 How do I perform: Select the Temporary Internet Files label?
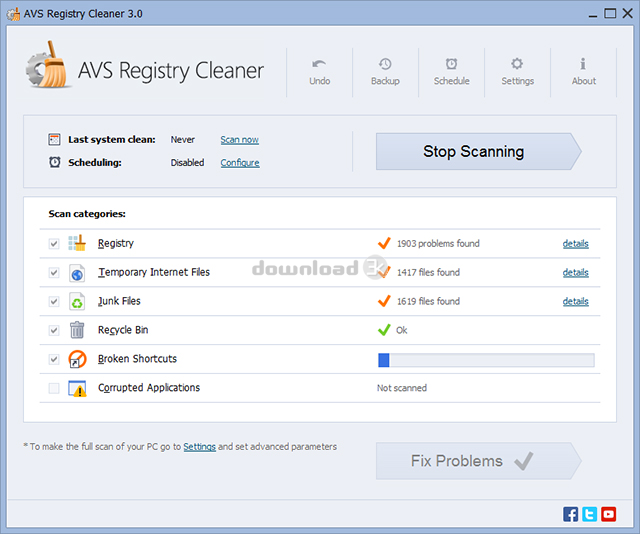coord(154,272)
